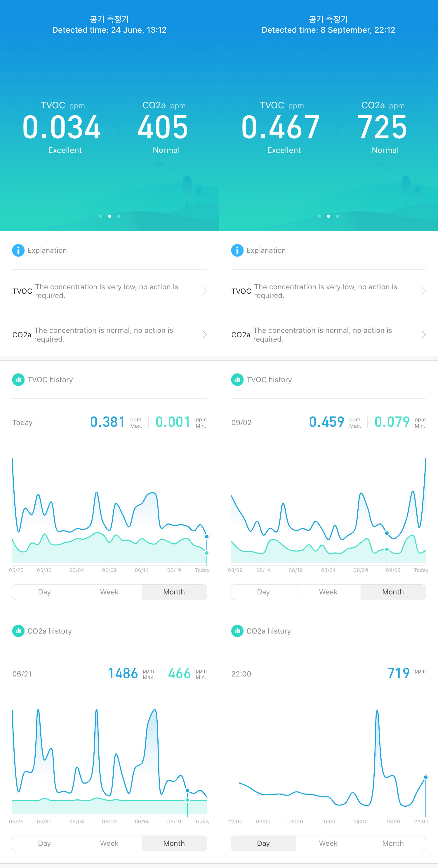Select Day in left TVOC history
Viewport: 438px width, 868px height.
pos(44,592)
